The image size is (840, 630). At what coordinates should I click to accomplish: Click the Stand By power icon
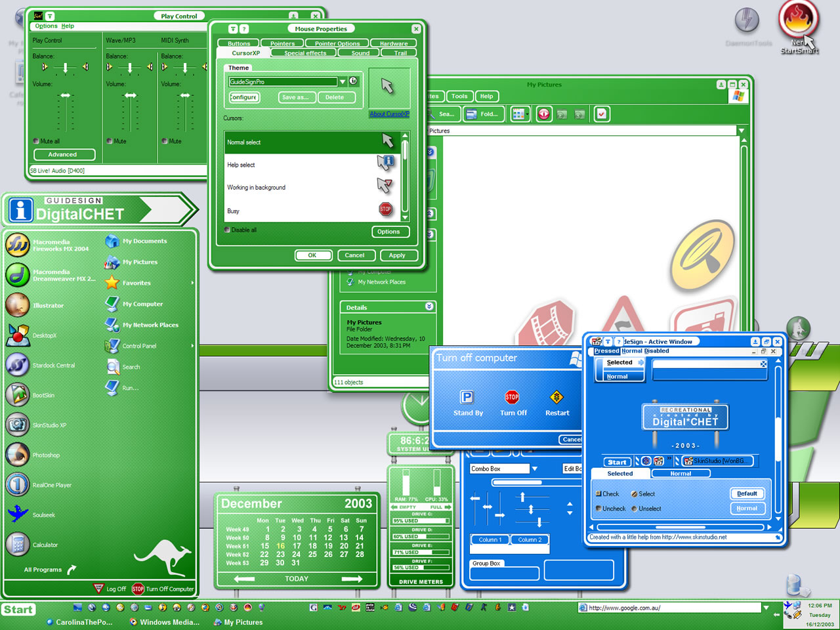(x=467, y=397)
